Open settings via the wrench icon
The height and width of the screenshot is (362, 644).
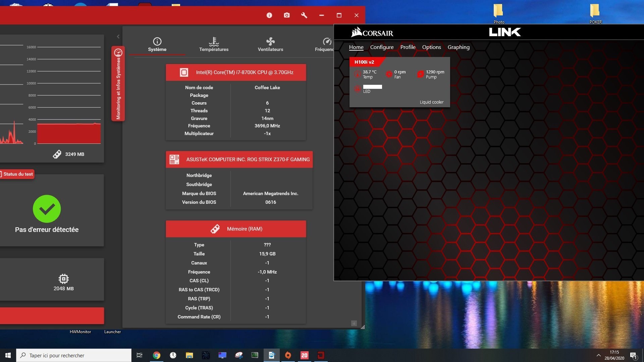coord(304,15)
